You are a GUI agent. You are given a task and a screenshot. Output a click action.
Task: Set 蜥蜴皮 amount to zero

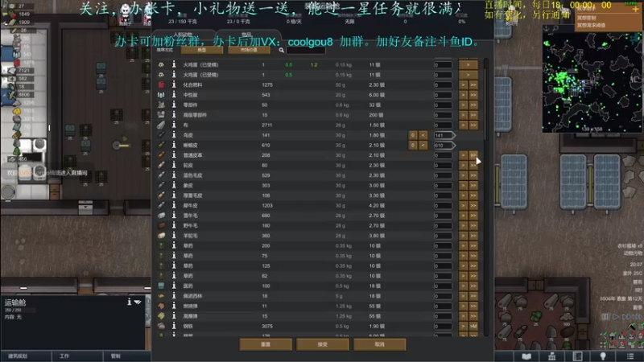tap(413, 146)
